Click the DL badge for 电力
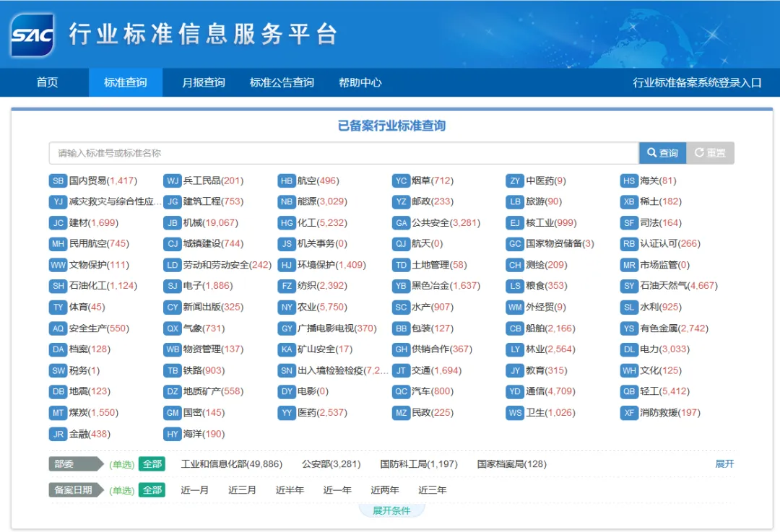Viewport: 780px width, 532px height. 629,349
